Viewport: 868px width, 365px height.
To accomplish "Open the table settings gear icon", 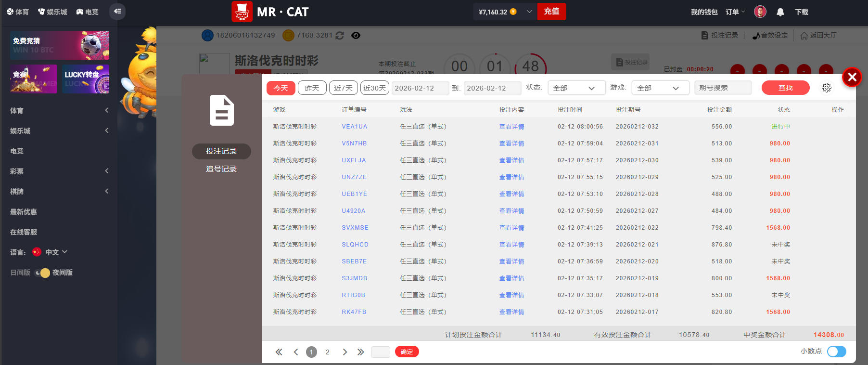I will [827, 88].
